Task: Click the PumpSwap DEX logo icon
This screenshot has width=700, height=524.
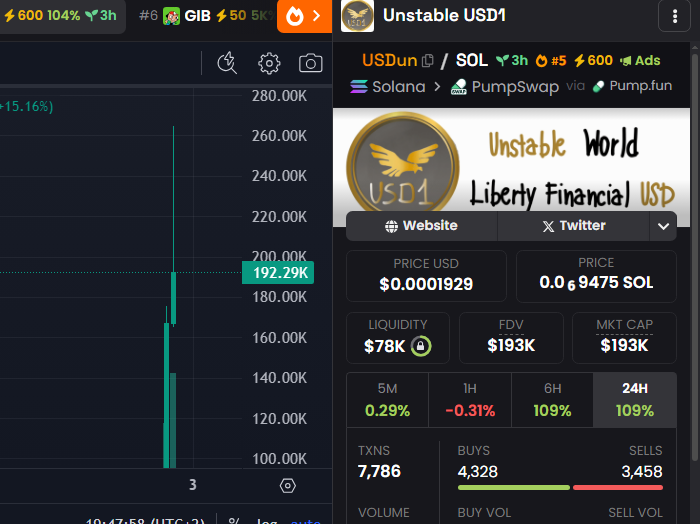Action: tap(458, 86)
